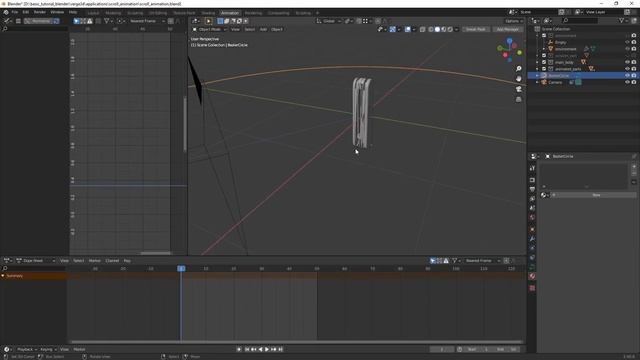Switch orthographic/perspective grid icon
640x360 pixels.
pyautogui.click(x=518, y=99)
